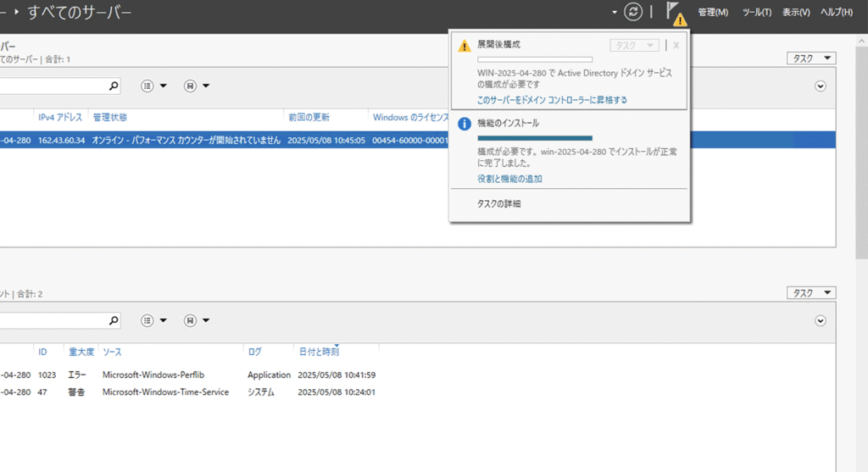The image size is (868, 472).
Task: Sort events by ソース column header
Action: point(112,352)
